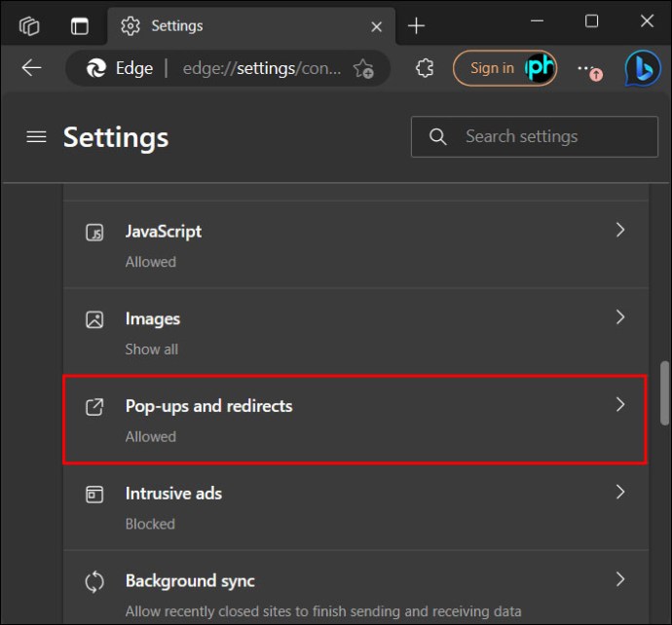Go back with the back arrow
Screen dimensions: 672x625
pos(31,68)
